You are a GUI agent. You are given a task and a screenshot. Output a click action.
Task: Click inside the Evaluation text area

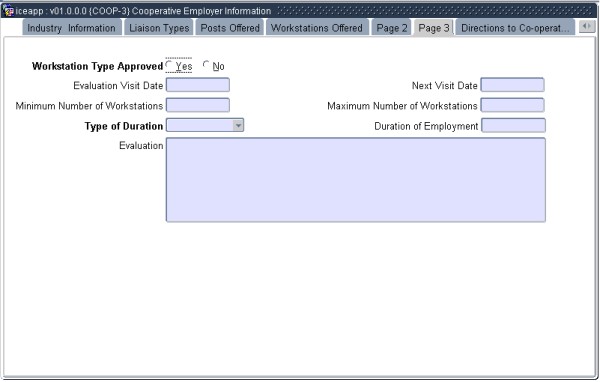[356, 180]
